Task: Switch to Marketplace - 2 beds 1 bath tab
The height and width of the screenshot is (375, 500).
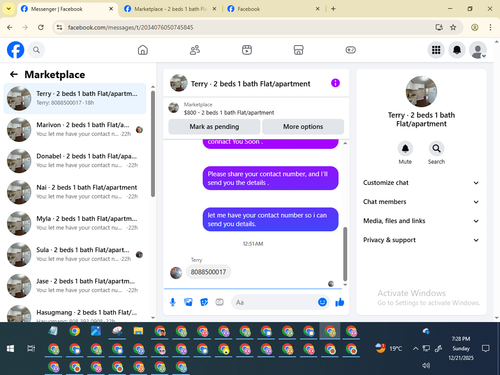Action: click(x=170, y=9)
